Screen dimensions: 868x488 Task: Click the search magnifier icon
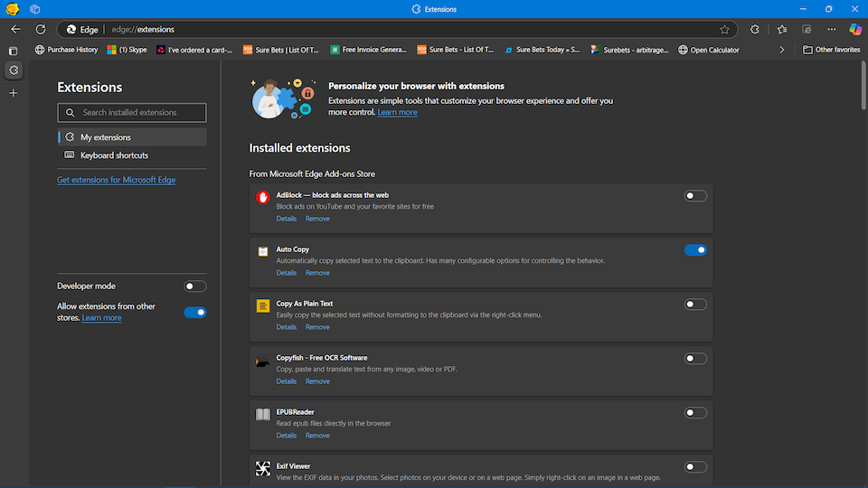point(71,112)
